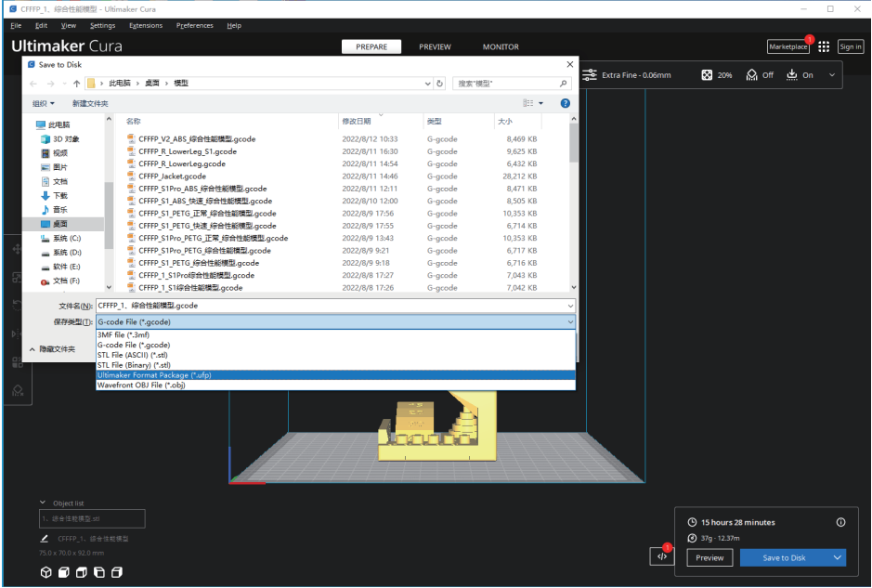Click the print settings sliders icon
Viewport: 872px width, 588px height.
tap(590, 74)
